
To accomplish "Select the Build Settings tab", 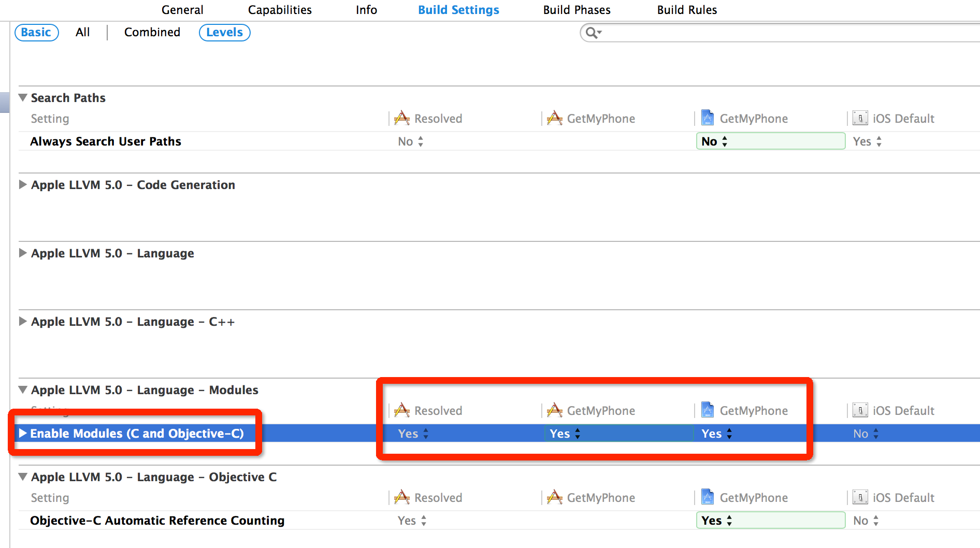I will pyautogui.click(x=458, y=10).
